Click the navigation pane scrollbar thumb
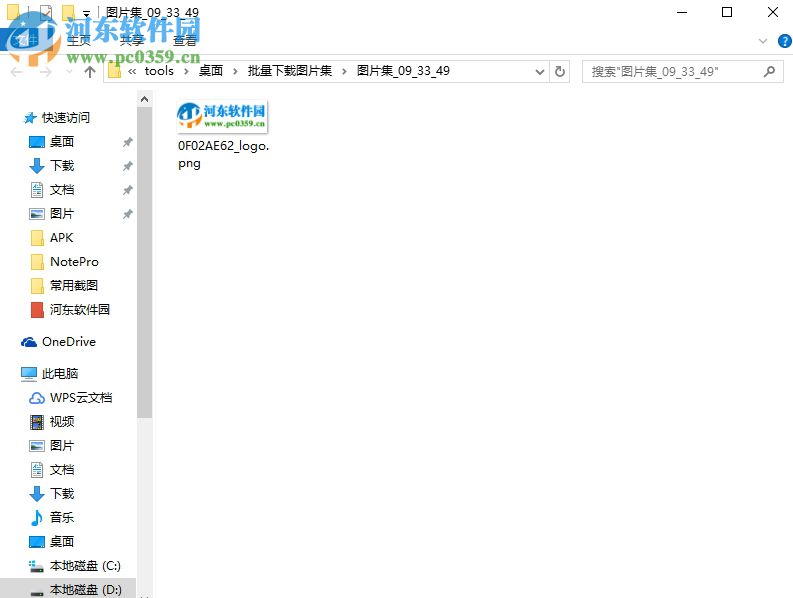 pyautogui.click(x=145, y=263)
